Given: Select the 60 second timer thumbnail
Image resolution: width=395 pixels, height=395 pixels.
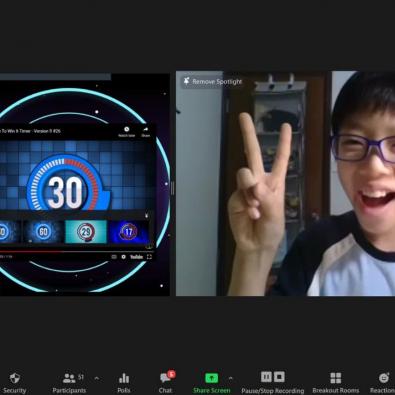Looking at the screenshot, I should [44, 231].
